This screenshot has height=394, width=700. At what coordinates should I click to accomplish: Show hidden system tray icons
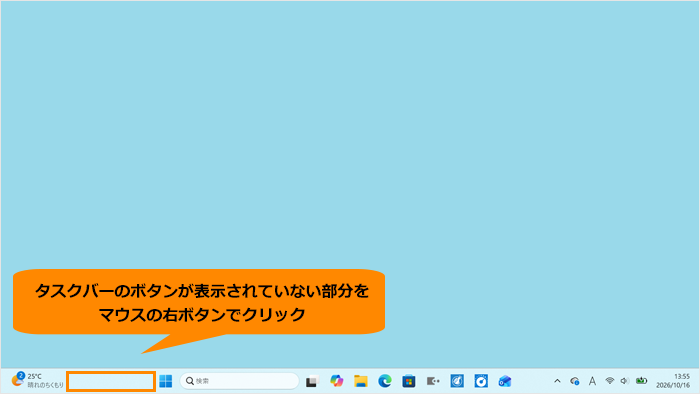557,381
